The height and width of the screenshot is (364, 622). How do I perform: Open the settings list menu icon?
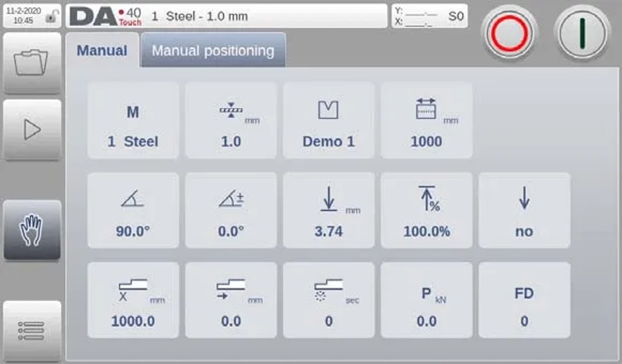(x=32, y=331)
